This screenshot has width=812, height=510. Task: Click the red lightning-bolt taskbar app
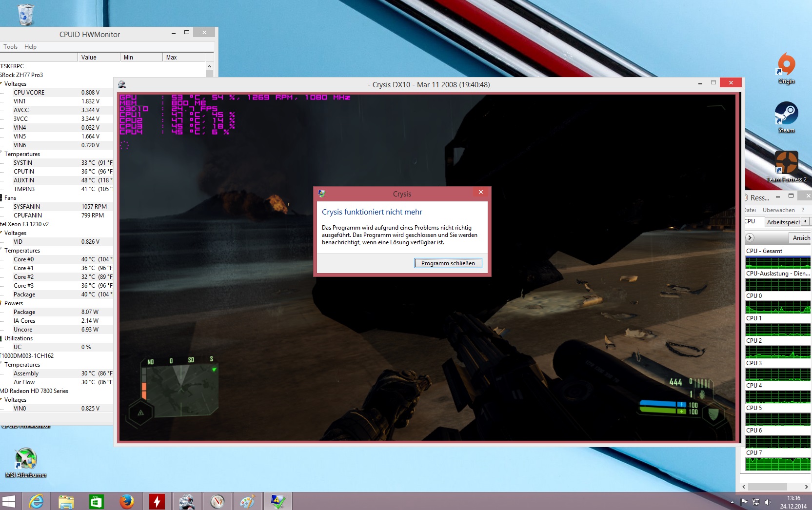coord(157,501)
